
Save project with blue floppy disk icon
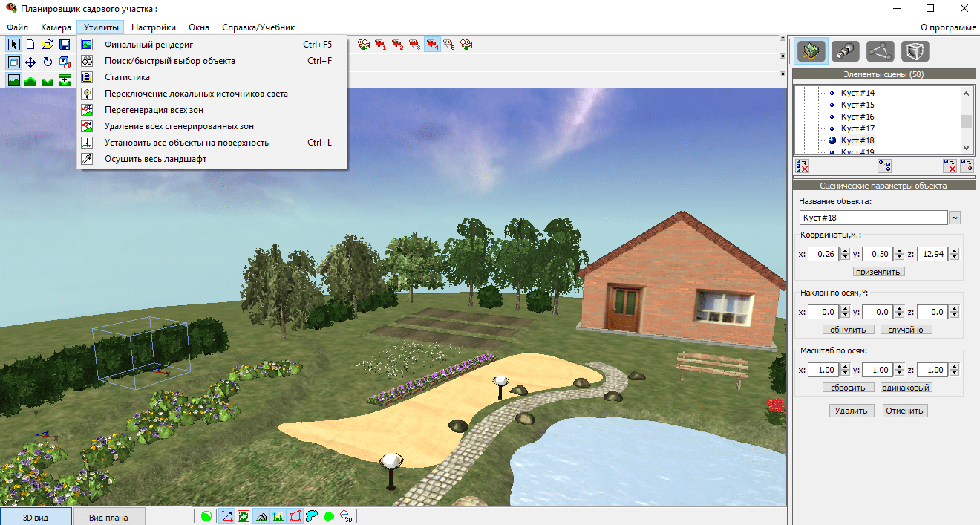(65, 45)
